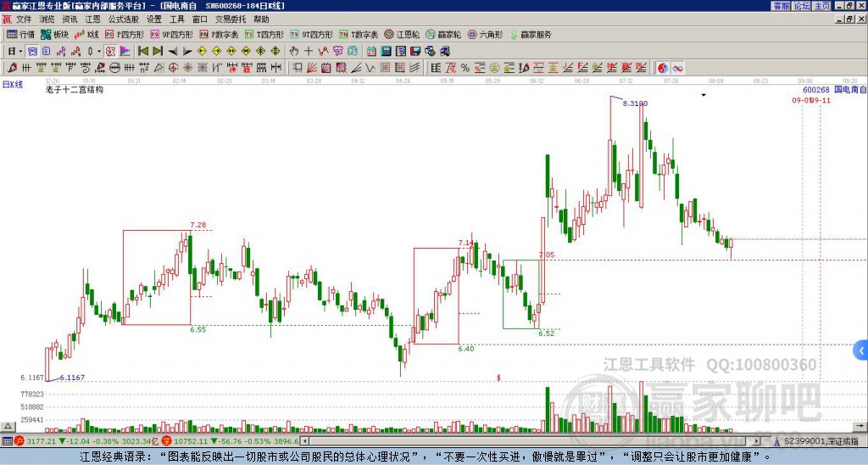This screenshot has width=868, height=465.
Task: Click the red pencil drawing tool
Action: click(12, 68)
